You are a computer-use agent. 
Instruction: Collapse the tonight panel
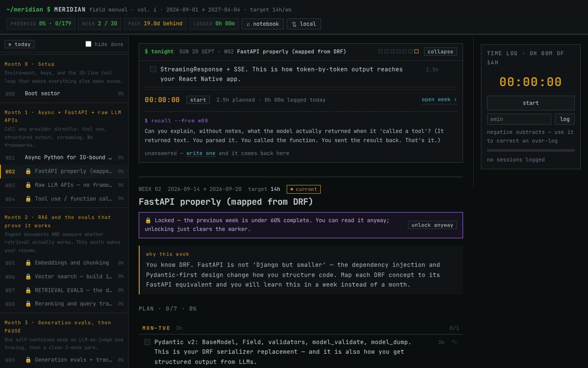tap(441, 52)
